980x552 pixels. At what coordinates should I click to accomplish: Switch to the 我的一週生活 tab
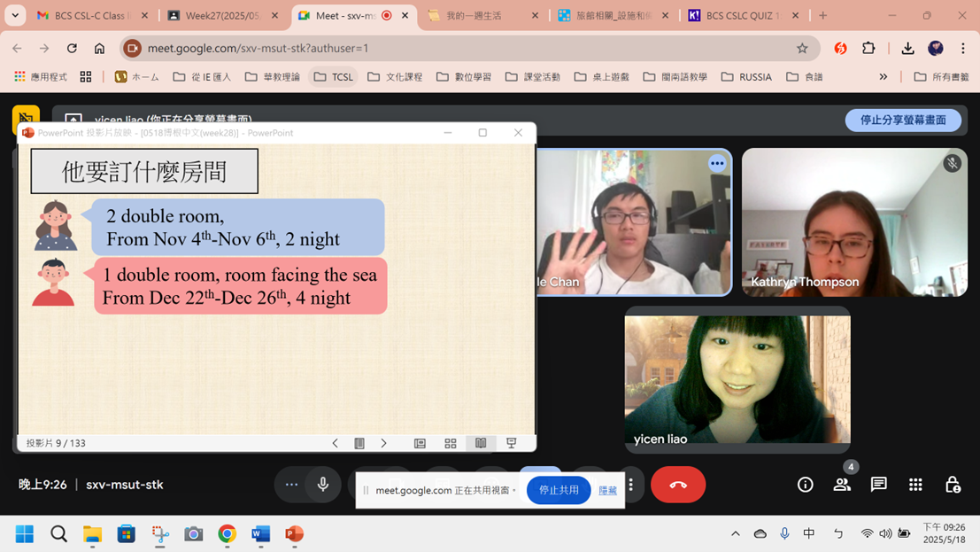pyautogui.click(x=481, y=16)
